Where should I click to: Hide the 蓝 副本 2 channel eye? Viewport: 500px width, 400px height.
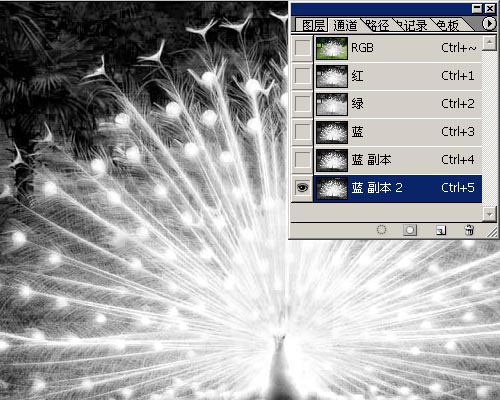click(302, 188)
